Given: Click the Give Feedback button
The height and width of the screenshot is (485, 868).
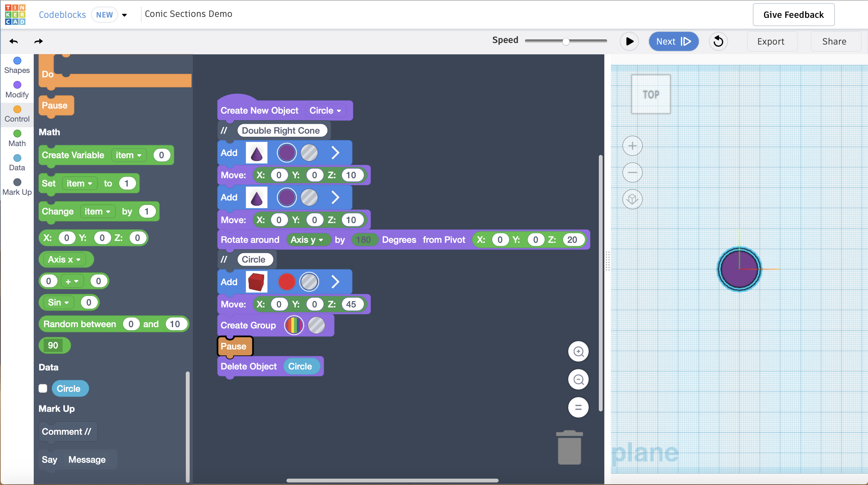Looking at the screenshot, I should click(x=794, y=14).
